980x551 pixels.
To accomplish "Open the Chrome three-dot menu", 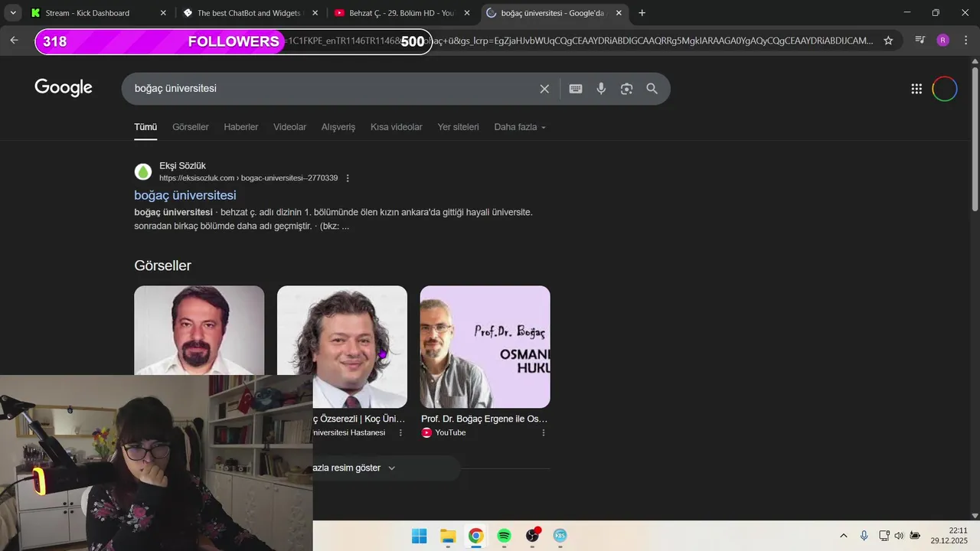I will pos(965,41).
